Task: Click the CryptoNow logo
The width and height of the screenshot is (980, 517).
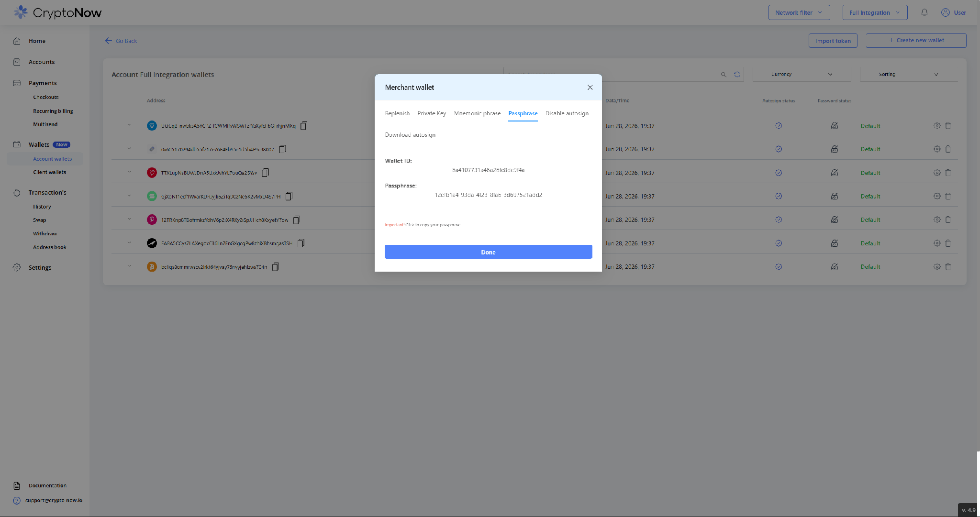Action: [x=57, y=12]
